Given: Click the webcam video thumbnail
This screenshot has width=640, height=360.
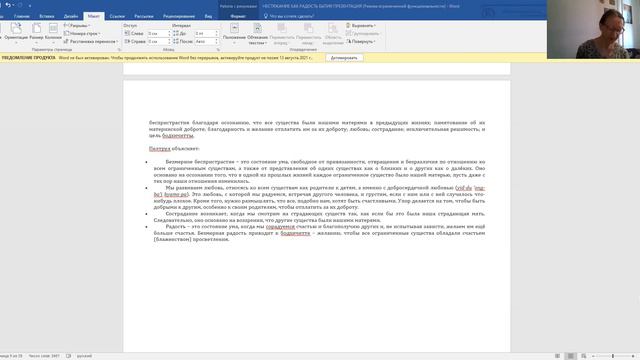Looking at the screenshot, I should (593, 29).
